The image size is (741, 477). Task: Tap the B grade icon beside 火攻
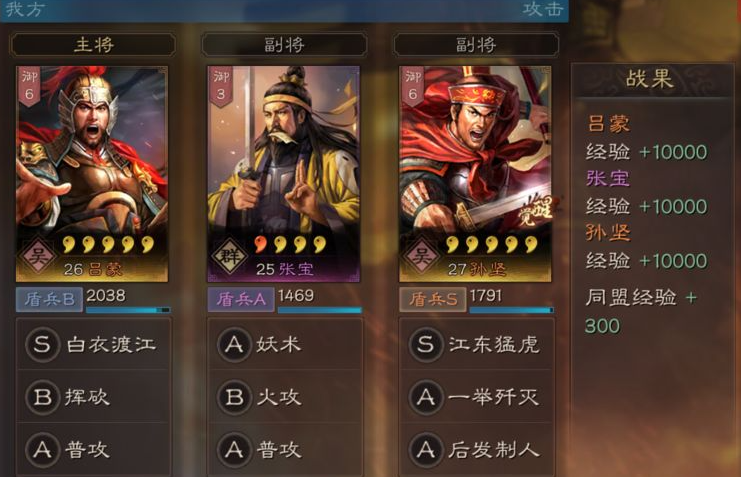point(234,397)
